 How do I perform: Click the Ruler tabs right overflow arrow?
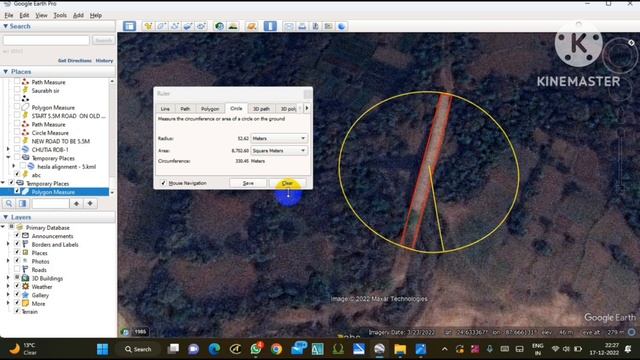pos(307,108)
